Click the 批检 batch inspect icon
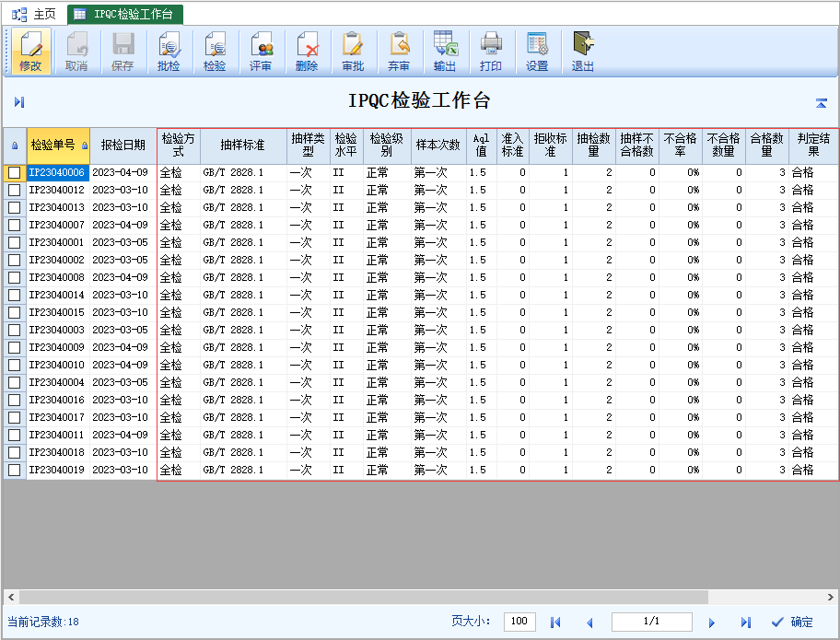Image resolution: width=840 pixels, height=640 pixels. pos(169,52)
